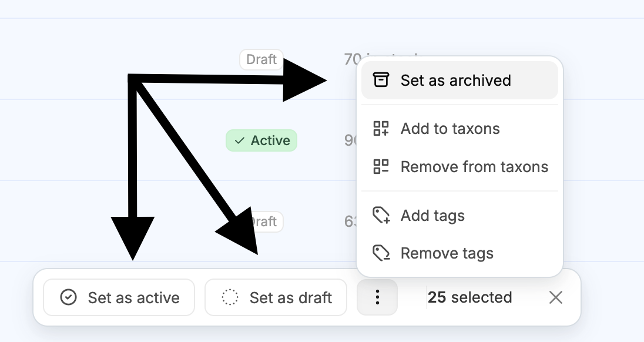644x342 pixels.
Task: Click the 25 selected counter text
Action: click(x=470, y=297)
